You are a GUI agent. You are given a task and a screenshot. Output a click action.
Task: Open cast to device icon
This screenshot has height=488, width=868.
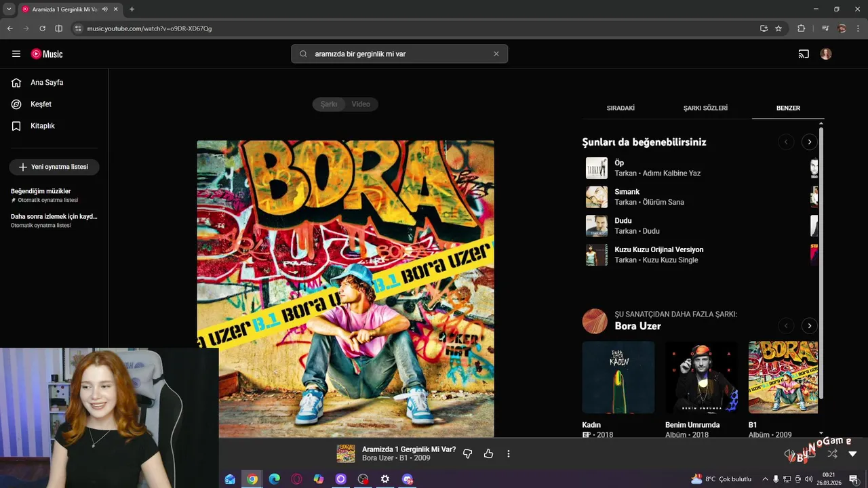[804, 54]
